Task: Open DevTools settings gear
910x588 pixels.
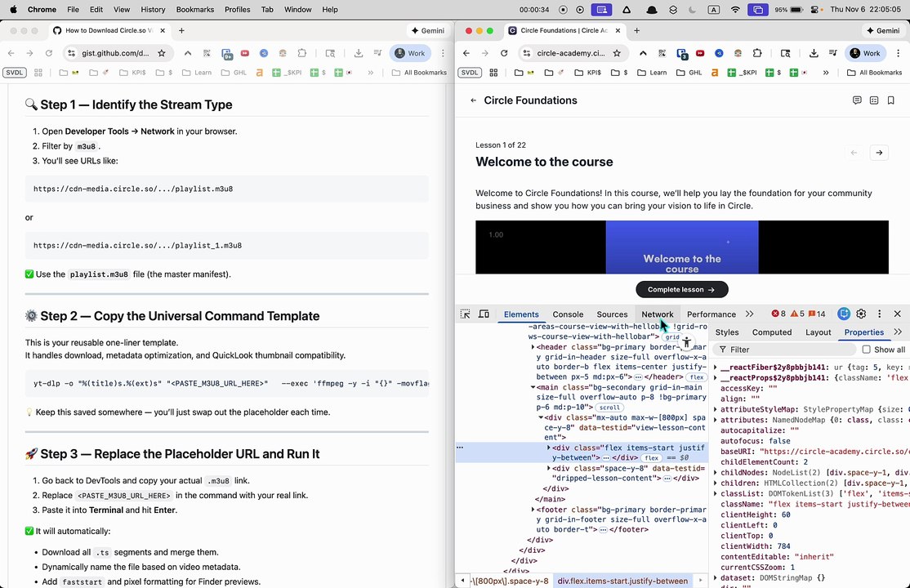Action: tap(861, 314)
